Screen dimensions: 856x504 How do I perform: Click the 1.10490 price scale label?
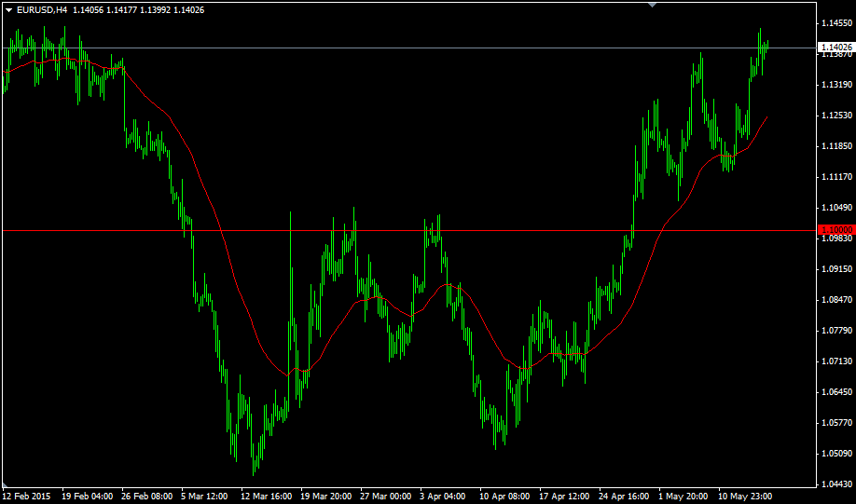pos(837,207)
